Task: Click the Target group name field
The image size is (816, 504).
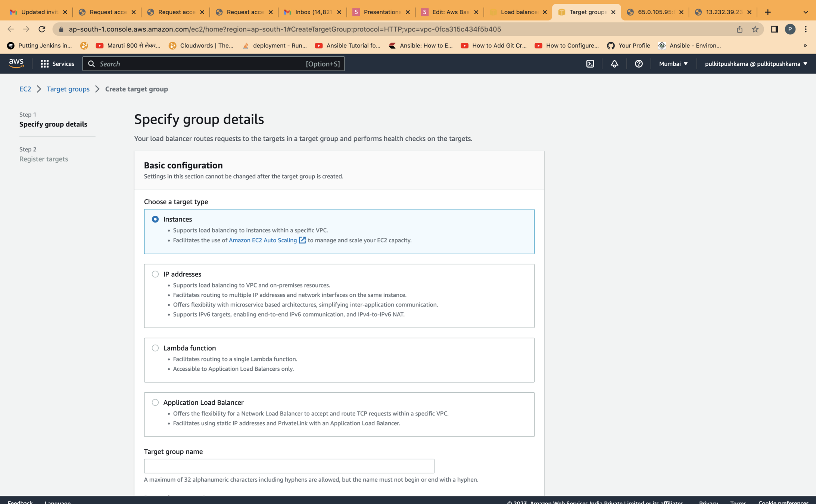Action: [x=289, y=466]
